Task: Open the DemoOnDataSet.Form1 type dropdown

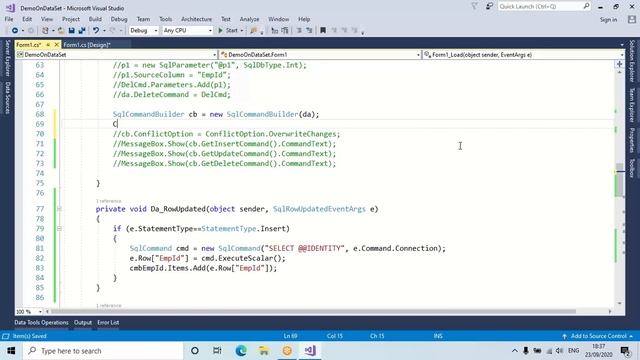Action: click(320, 55)
